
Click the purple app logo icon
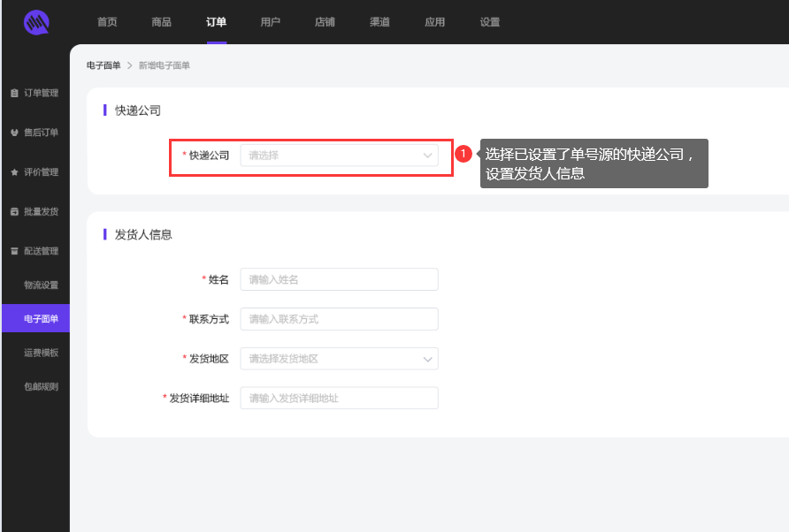point(36,23)
